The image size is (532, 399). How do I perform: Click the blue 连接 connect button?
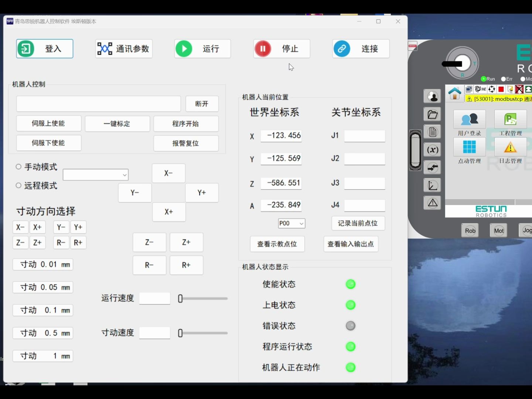pyautogui.click(x=361, y=48)
